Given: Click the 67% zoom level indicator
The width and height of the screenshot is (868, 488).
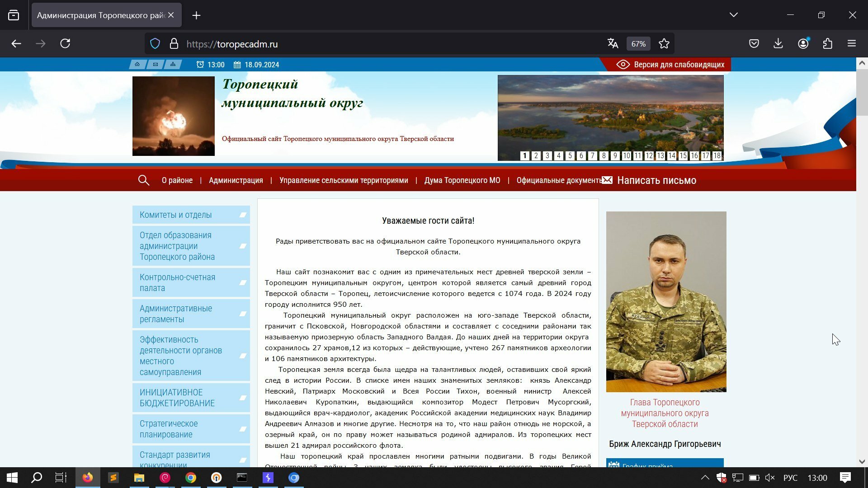Looking at the screenshot, I should 638,44.
